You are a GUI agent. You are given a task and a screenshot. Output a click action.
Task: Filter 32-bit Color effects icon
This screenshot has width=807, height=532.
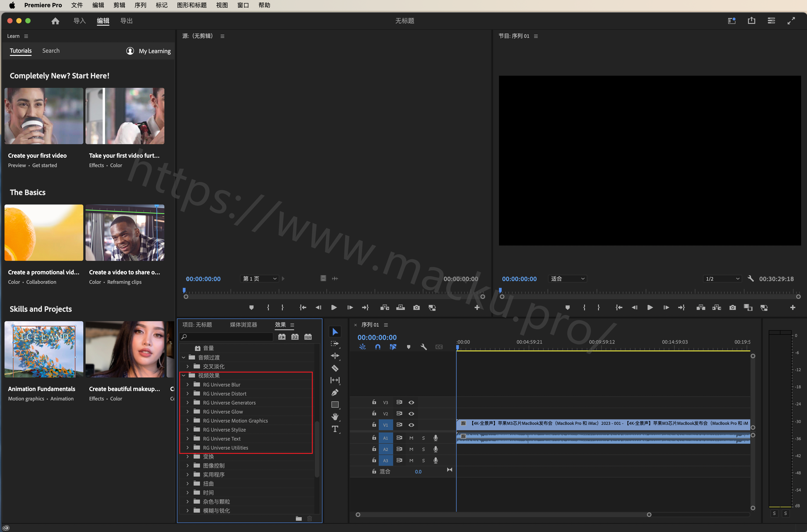pos(295,337)
